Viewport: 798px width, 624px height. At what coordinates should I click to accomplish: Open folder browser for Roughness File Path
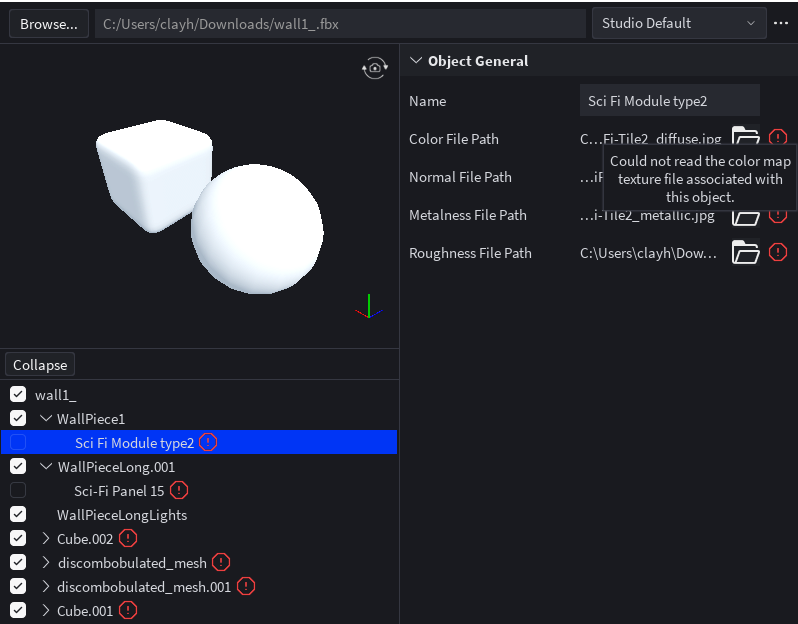point(746,252)
